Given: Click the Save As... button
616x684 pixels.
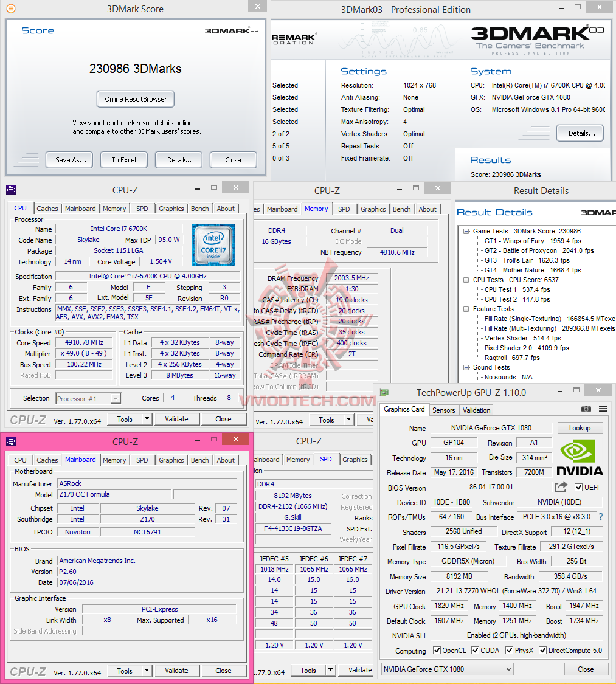Looking at the screenshot, I should tap(69, 160).
